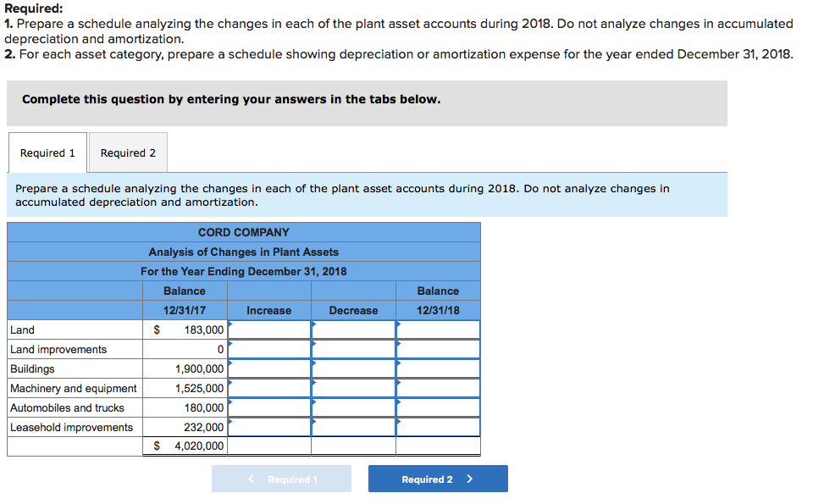Screen dimensions: 813x504
Task: Click the left chevron on Required 1 button
Action: 251,479
